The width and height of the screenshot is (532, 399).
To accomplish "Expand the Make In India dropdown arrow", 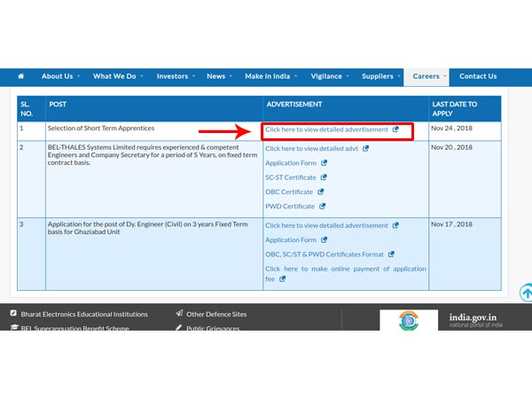I will 296,76.
